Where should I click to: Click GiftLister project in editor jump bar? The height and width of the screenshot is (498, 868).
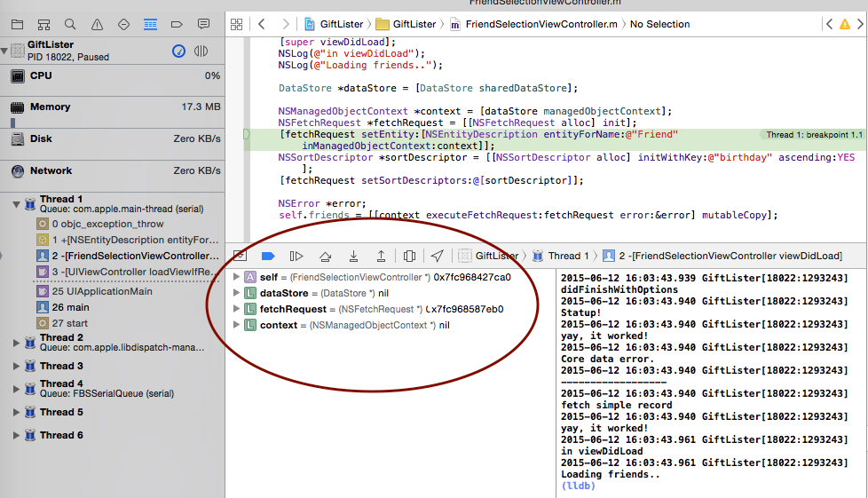334,24
